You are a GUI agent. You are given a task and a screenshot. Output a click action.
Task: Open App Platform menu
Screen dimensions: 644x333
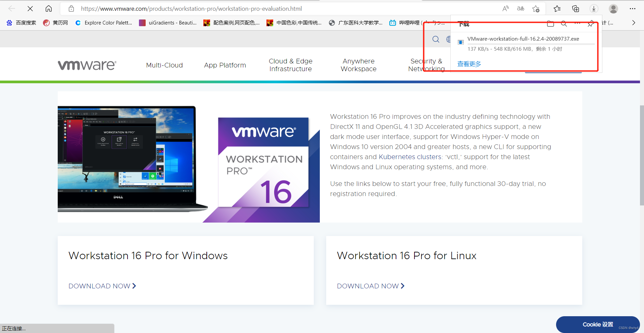(x=225, y=65)
